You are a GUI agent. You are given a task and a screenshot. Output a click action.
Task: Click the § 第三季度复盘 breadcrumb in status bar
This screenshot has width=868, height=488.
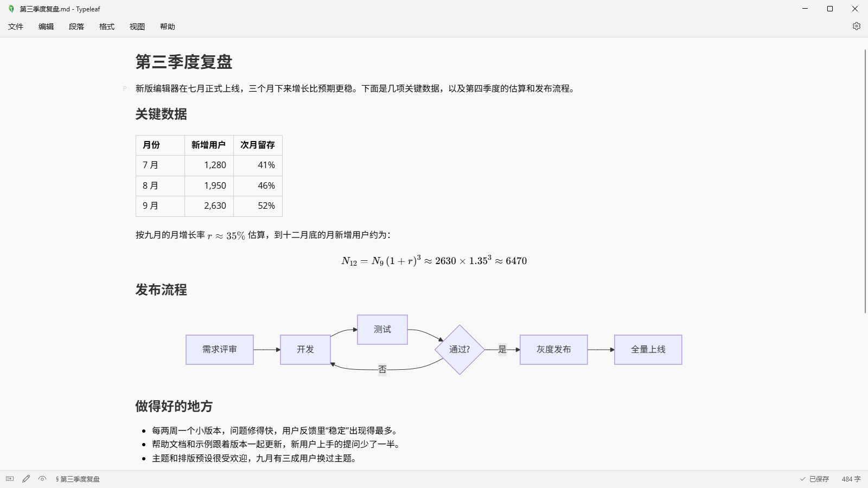coord(78,479)
